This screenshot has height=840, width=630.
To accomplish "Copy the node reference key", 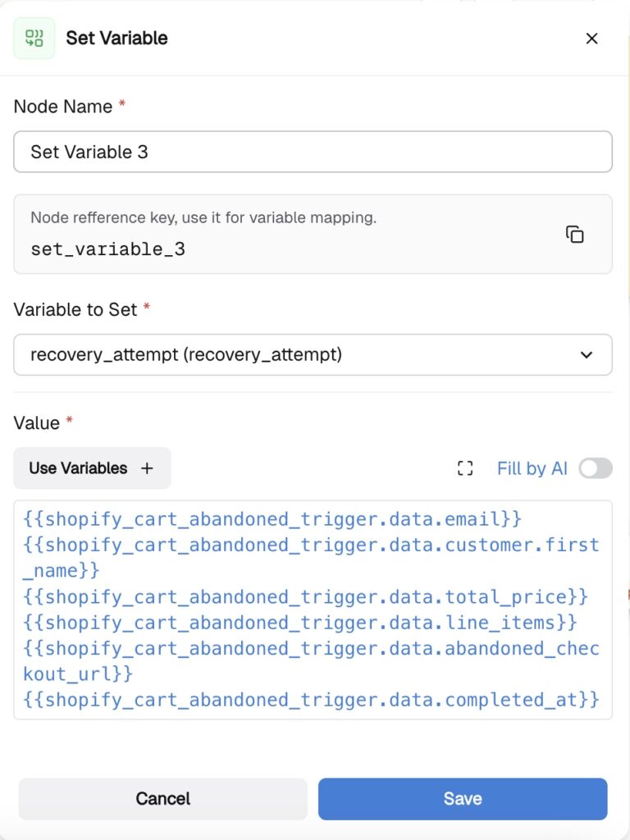I will 575,234.
